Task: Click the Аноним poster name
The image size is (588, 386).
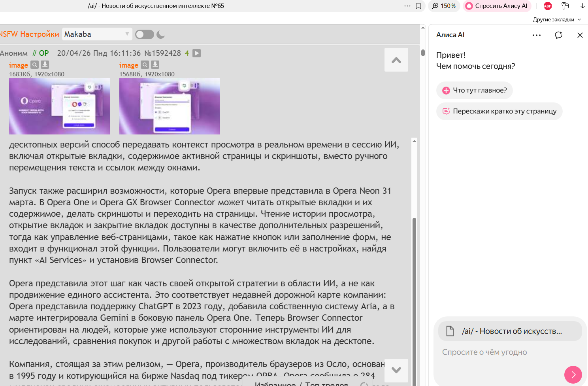Action: point(14,53)
